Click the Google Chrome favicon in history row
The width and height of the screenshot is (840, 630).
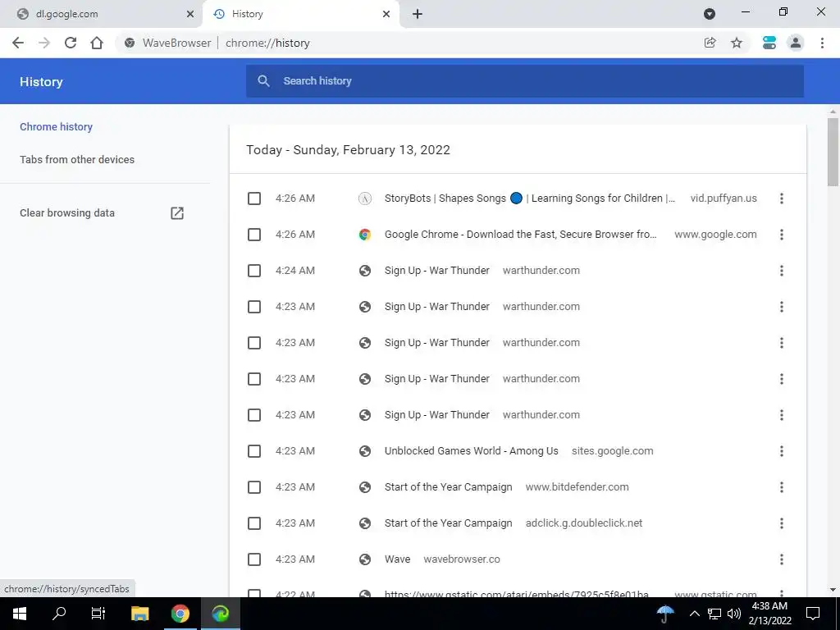(365, 235)
